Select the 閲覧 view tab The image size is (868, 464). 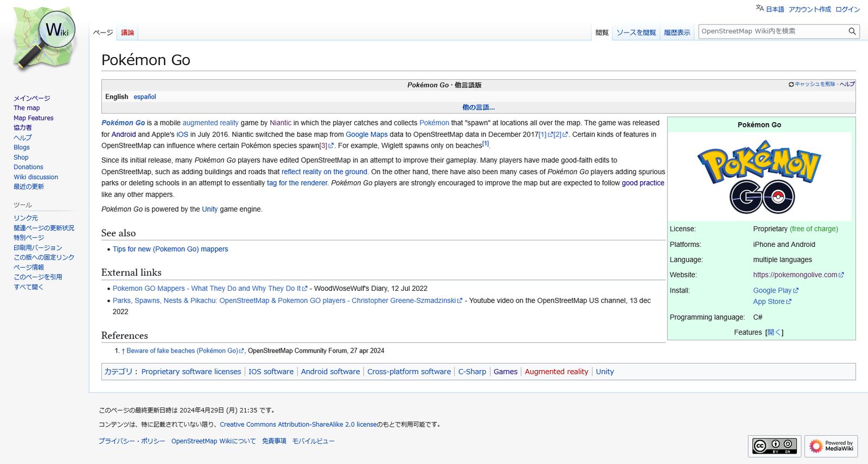pos(602,33)
